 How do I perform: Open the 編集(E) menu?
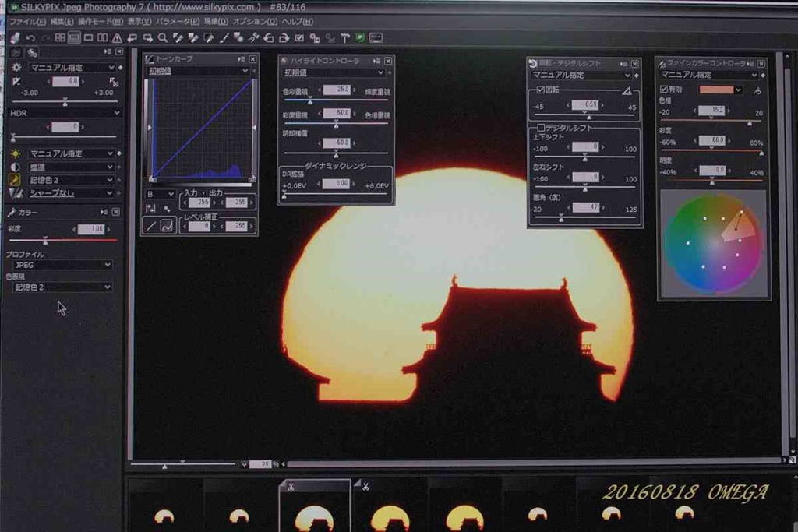[62, 22]
